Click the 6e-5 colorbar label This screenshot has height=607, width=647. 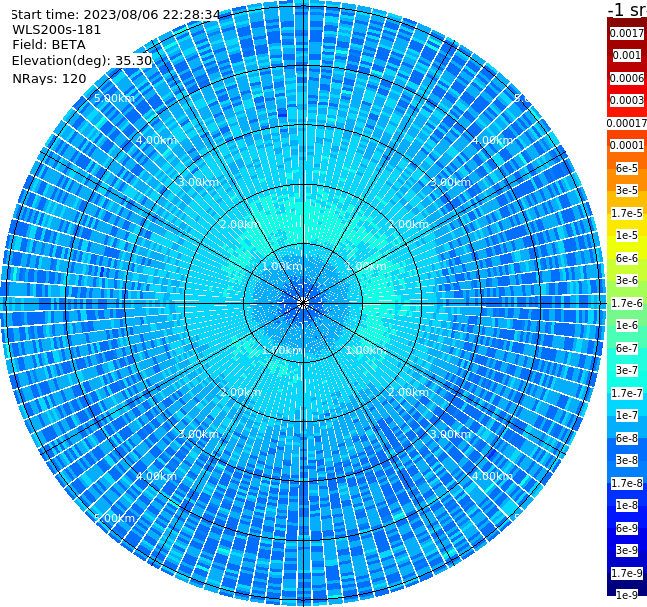(x=627, y=168)
